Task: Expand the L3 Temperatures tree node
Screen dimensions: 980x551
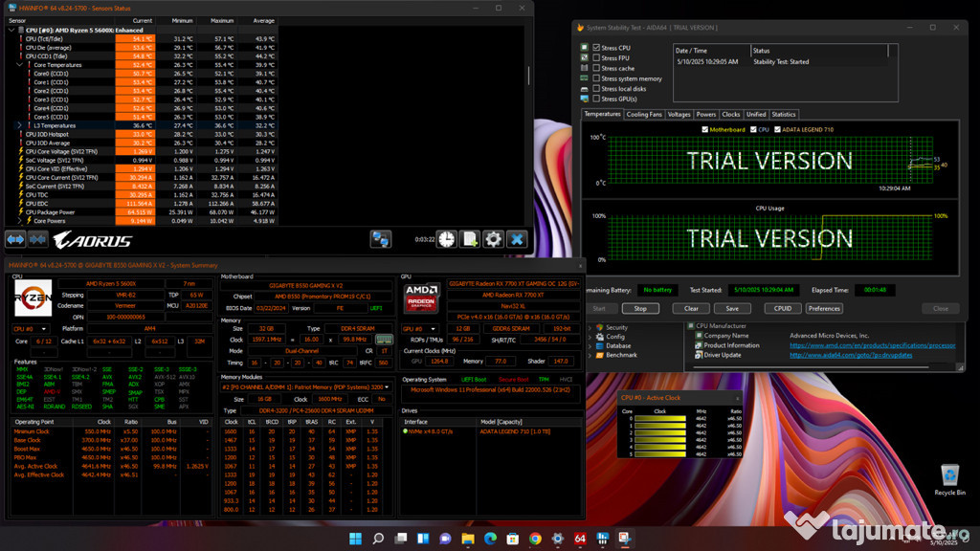Action: coord(19,125)
